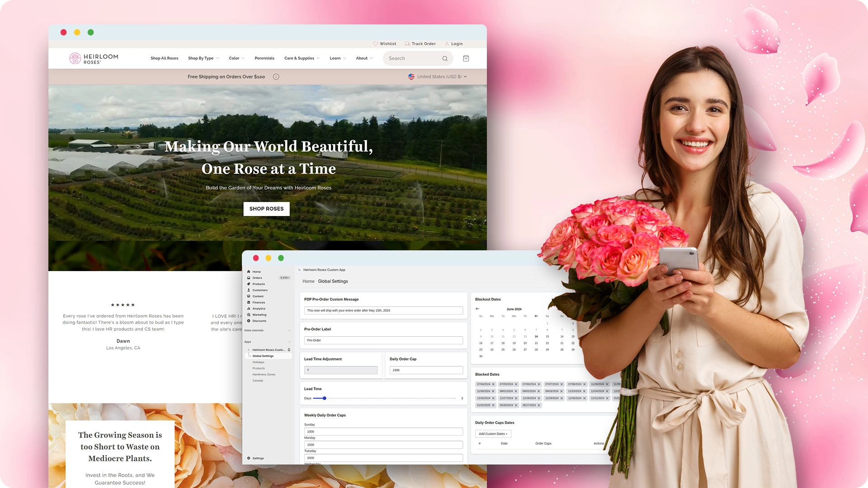
Task: Remove blocked date 12/23/2024
Action: tap(585, 391)
